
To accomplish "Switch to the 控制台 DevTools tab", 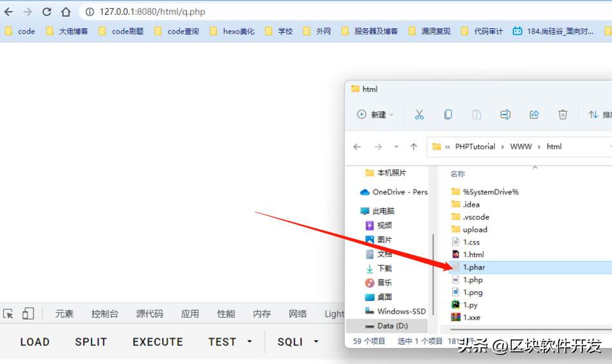I will coord(104,314).
